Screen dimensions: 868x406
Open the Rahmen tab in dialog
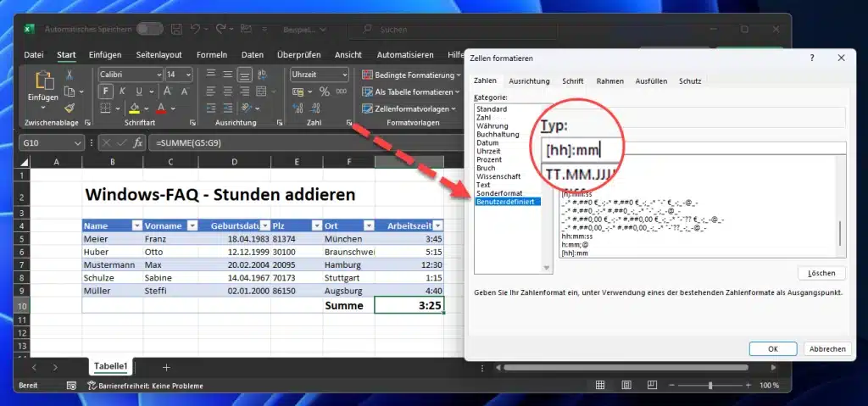coord(610,81)
